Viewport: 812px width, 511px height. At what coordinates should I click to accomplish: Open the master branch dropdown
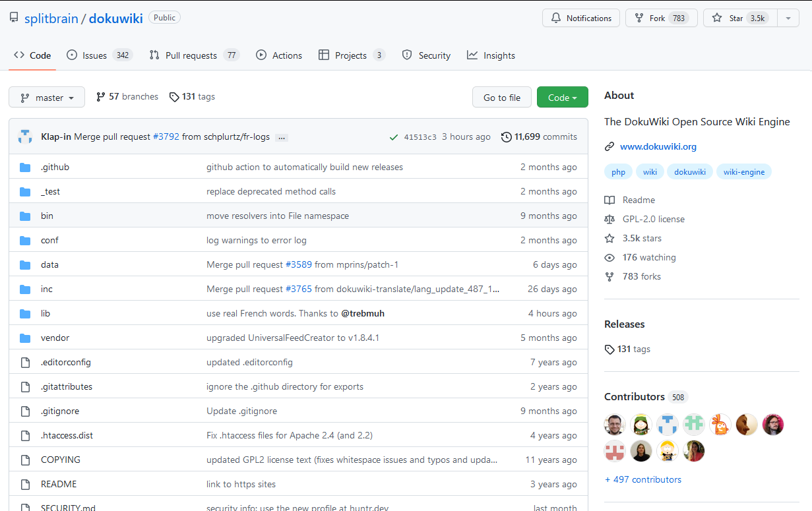(x=47, y=98)
